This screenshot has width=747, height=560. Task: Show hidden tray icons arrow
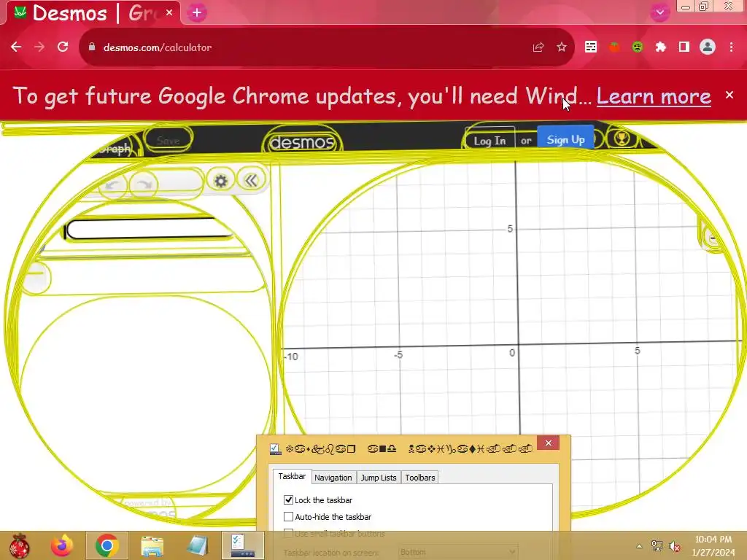[639, 546]
